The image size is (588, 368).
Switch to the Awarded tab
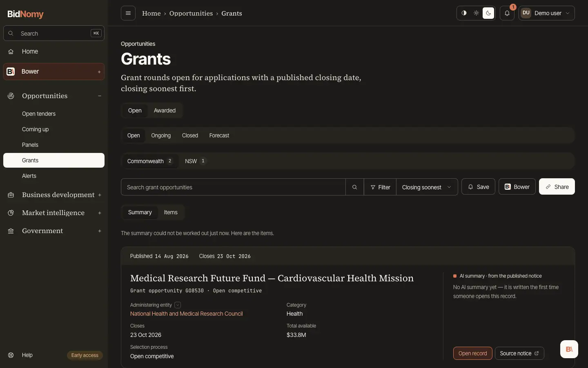[x=165, y=110]
